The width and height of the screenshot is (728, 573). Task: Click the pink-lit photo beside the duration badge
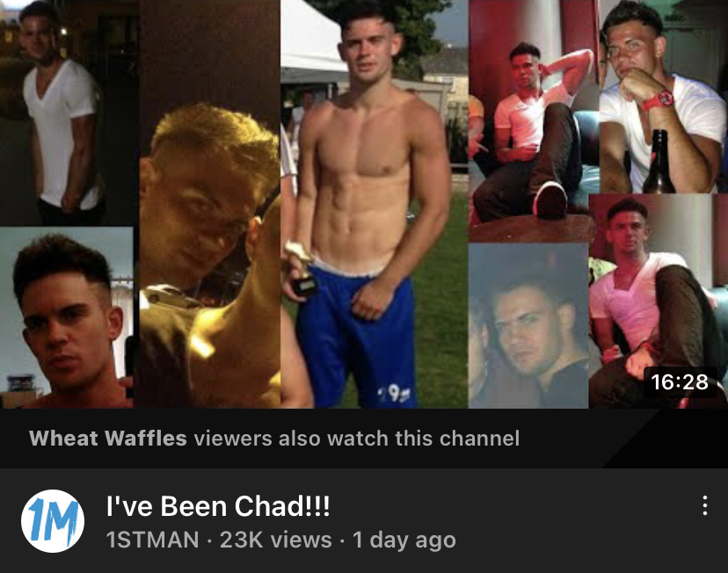(x=659, y=301)
